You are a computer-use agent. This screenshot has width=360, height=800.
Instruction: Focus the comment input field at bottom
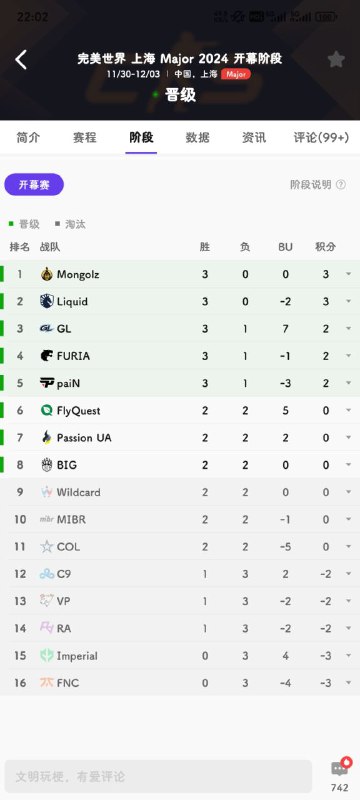click(158, 777)
